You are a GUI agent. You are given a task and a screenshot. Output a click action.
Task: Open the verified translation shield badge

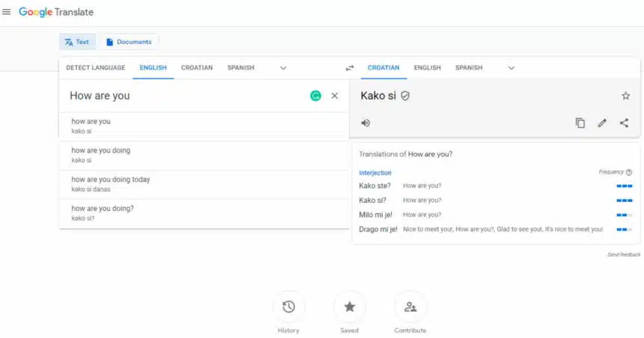coord(405,96)
